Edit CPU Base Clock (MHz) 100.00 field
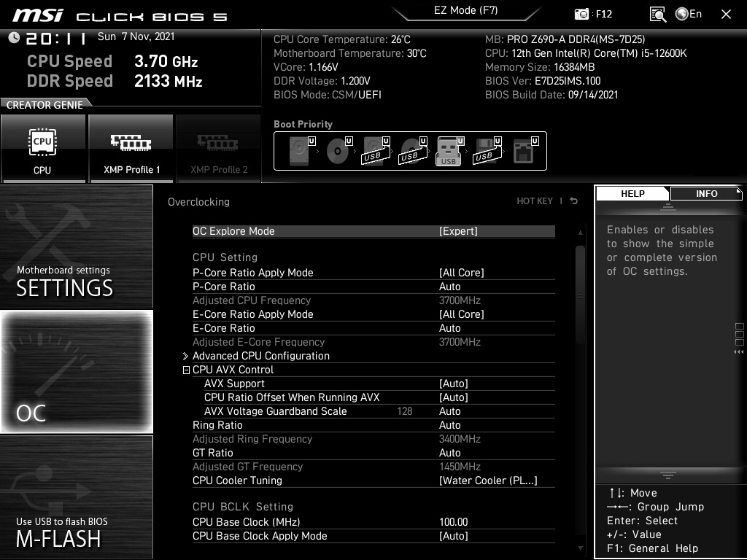Image resolution: width=747 pixels, height=560 pixels. tap(373, 522)
